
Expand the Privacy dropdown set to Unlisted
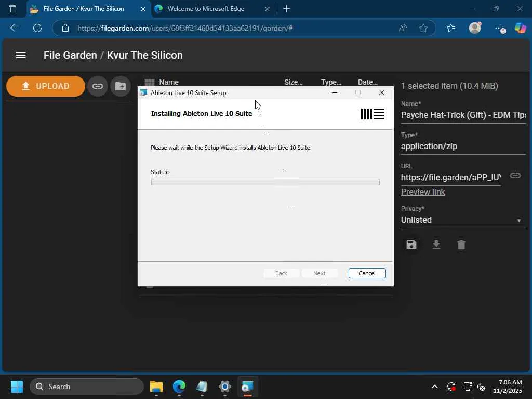(463, 220)
